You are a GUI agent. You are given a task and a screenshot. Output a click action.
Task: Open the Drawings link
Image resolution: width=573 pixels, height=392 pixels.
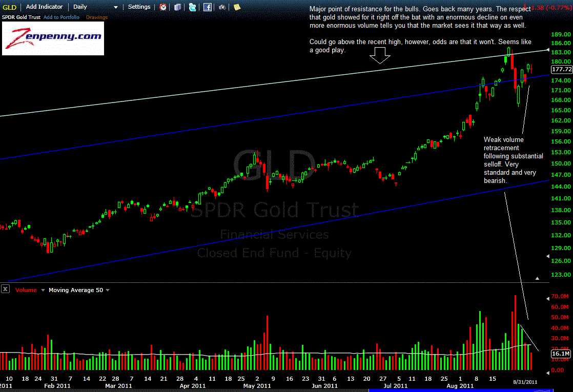[97, 17]
